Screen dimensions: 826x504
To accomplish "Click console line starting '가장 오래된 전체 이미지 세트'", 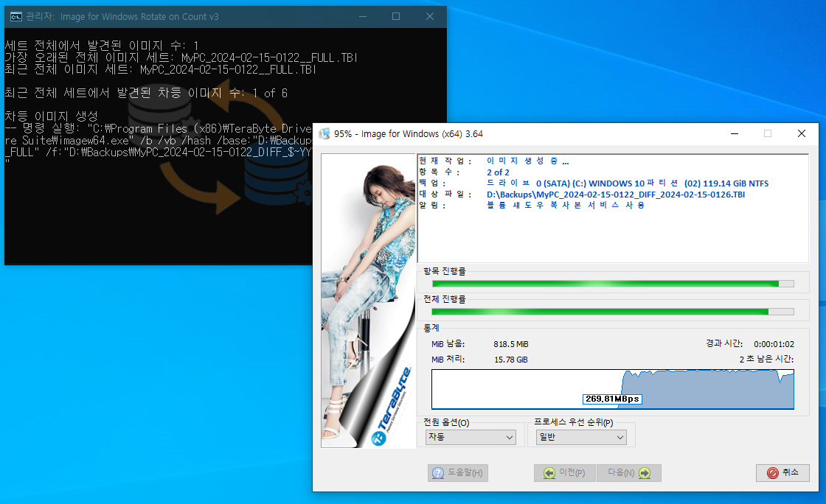I will [x=181, y=57].
